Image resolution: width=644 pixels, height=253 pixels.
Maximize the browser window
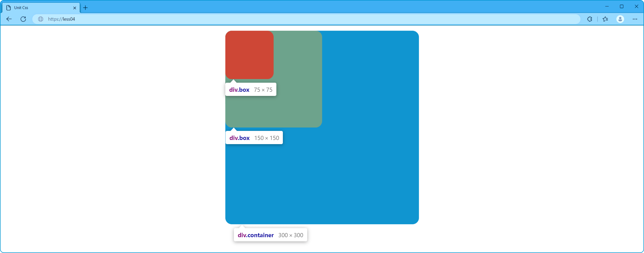coord(622,6)
